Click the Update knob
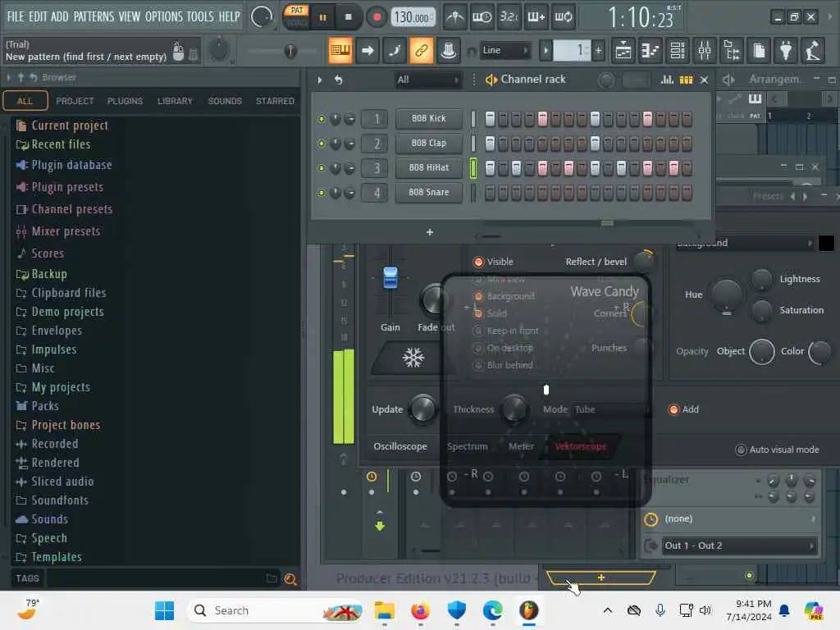840x630 pixels. coord(422,410)
